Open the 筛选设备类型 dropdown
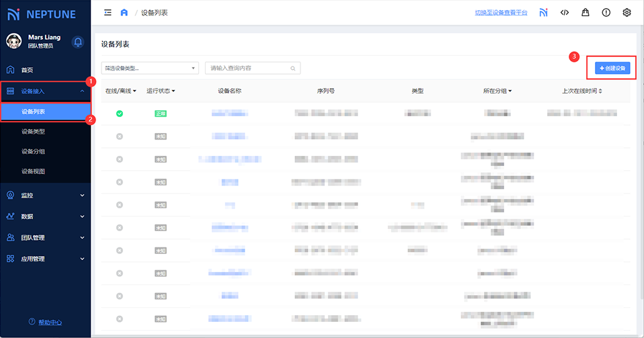Image resolution: width=644 pixels, height=338 pixels. point(149,68)
